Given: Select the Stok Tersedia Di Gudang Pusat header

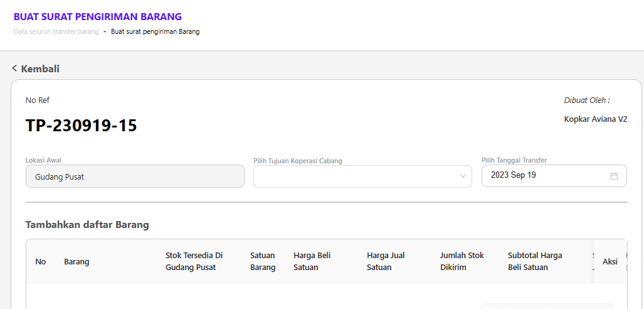Looking at the screenshot, I should [194, 261].
